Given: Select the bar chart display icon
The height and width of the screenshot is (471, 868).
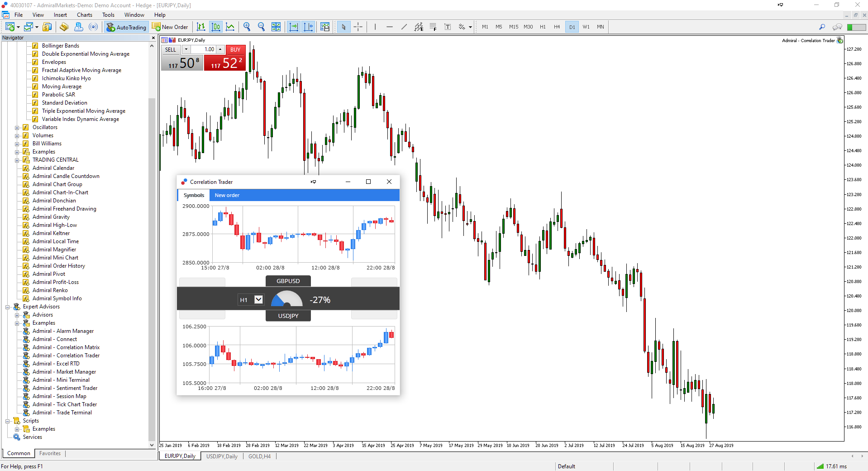Looking at the screenshot, I should tap(201, 27).
